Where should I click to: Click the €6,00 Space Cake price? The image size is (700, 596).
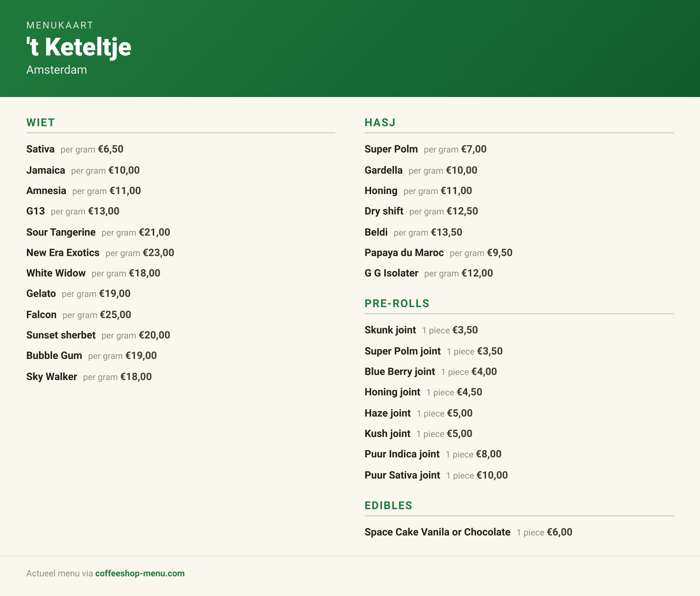(x=560, y=532)
